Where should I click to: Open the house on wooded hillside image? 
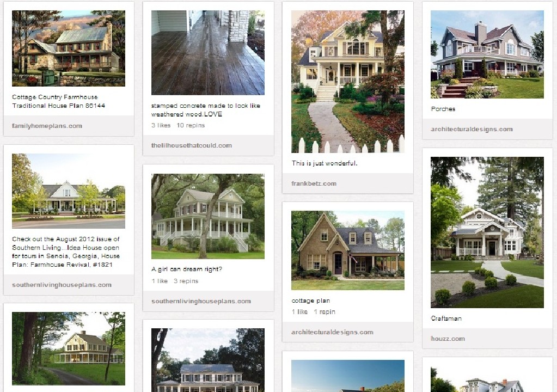pyautogui.click(x=69, y=348)
